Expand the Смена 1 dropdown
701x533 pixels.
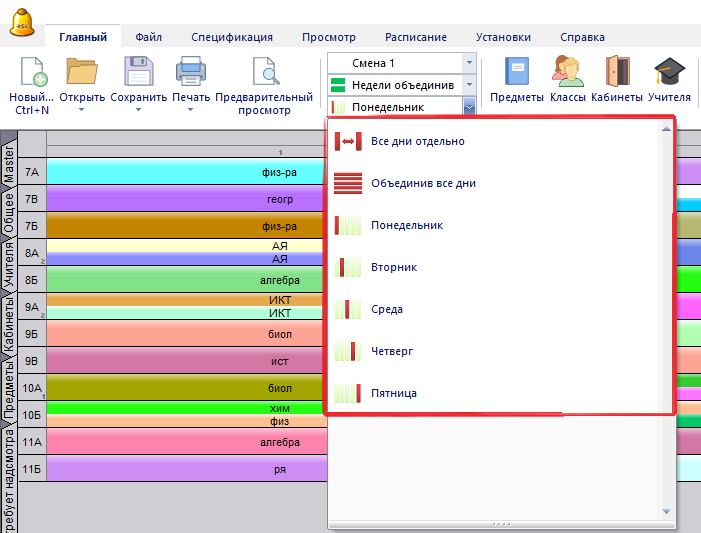[x=468, y=63]
